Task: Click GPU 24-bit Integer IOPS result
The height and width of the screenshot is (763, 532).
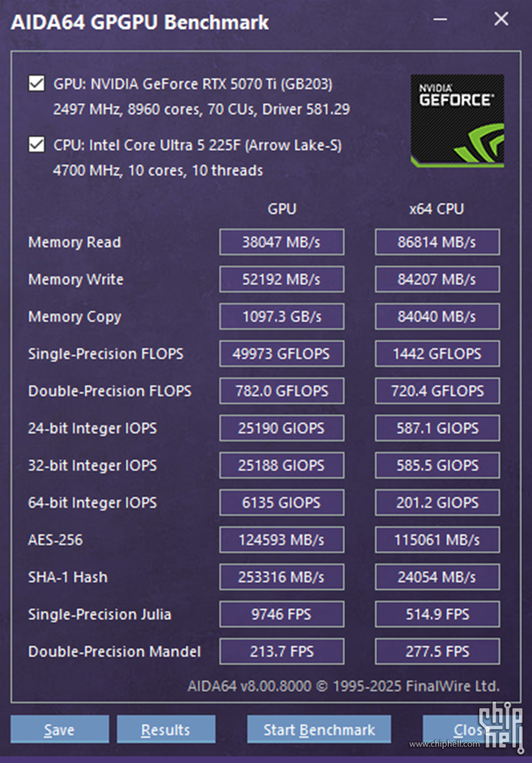Action: (x=282, y=428)
